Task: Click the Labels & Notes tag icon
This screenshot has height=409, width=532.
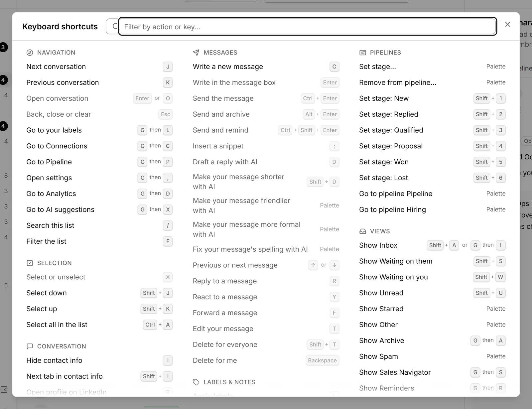Action: tap(196, 382)
